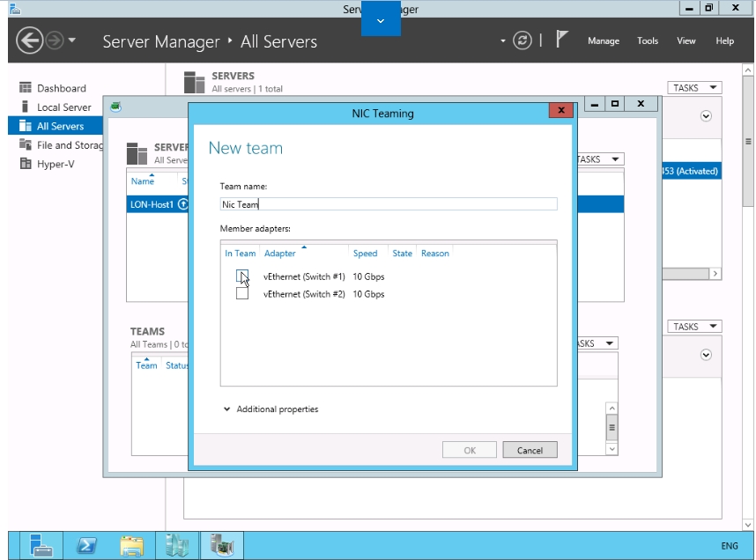Open File Explorer from the taskbar
This screenshot has width=756, height=560.
[x=132, y=546]
